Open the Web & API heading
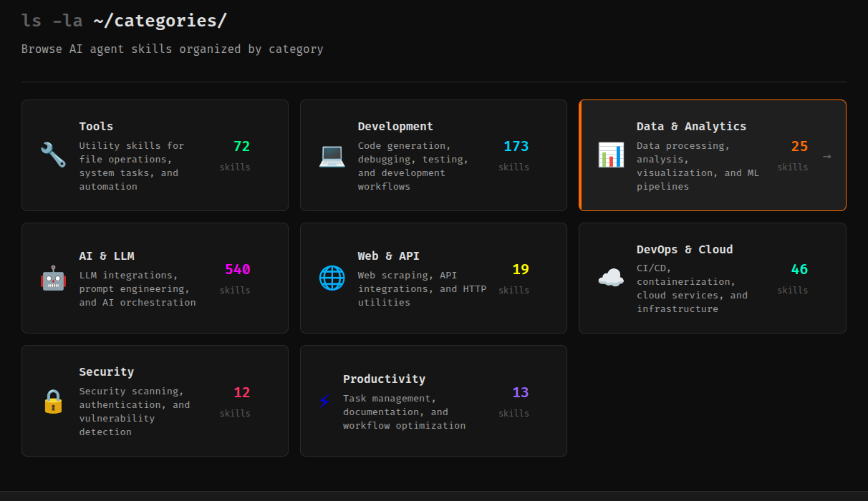This screenshot has height=501, width=868. click(388, 256)
